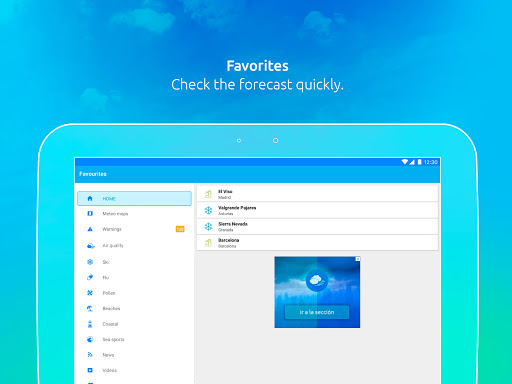Open Sierra Nevada favourite entry
This screenshot has height=384, width=512.
click(x=317, y=226)
